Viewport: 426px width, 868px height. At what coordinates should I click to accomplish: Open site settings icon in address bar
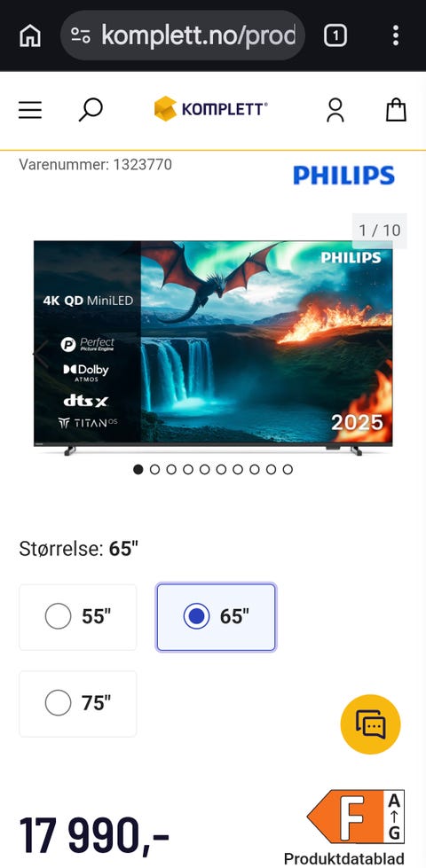point(81,36)
